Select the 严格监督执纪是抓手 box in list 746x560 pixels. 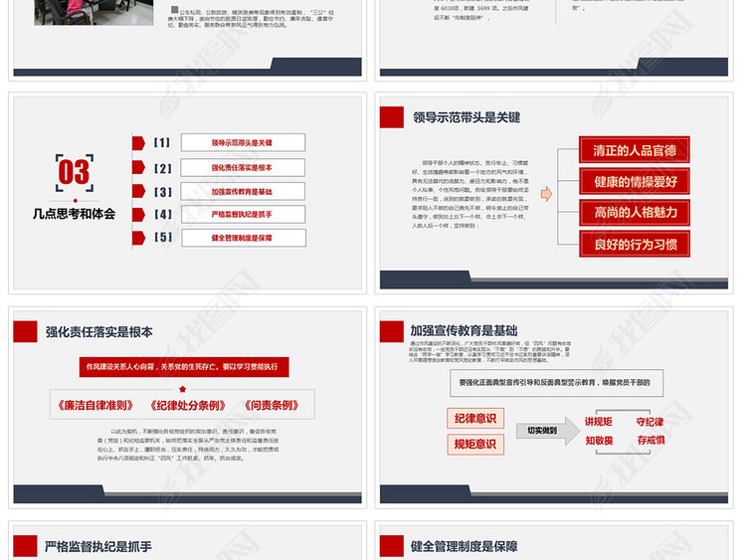pos(242,214)
